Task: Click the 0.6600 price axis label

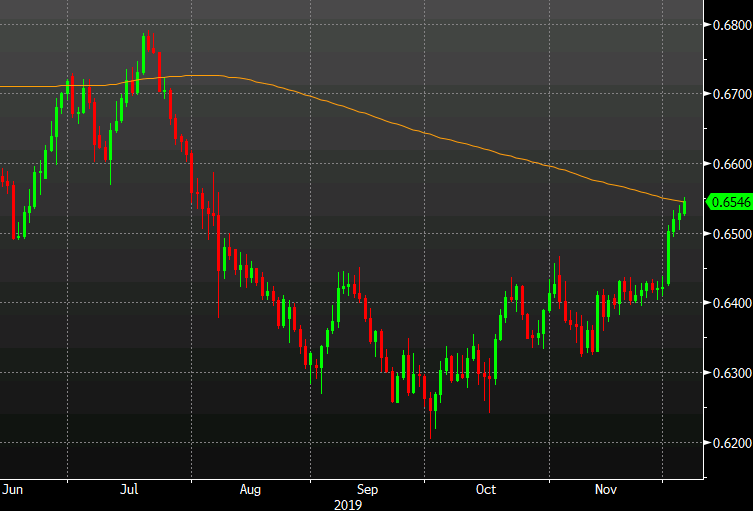Action: coord(732,164)
